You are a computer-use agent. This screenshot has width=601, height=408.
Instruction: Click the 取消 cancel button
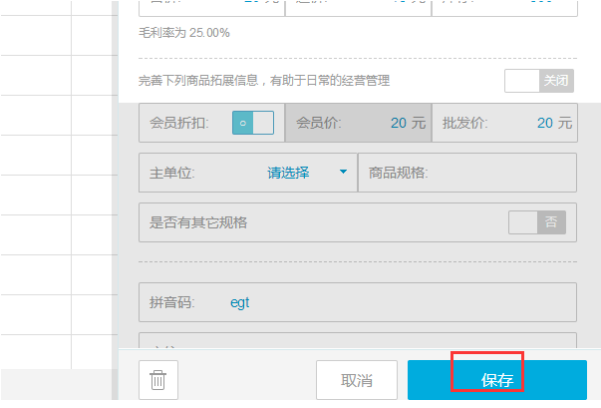[x=357, y=381]
